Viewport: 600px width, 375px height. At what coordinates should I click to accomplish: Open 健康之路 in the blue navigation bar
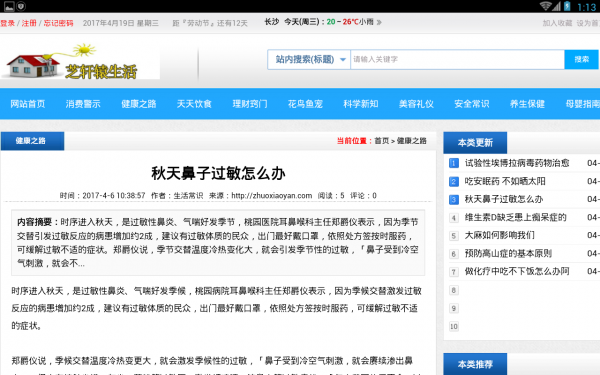pyautogui.click(x=139, y=104)
